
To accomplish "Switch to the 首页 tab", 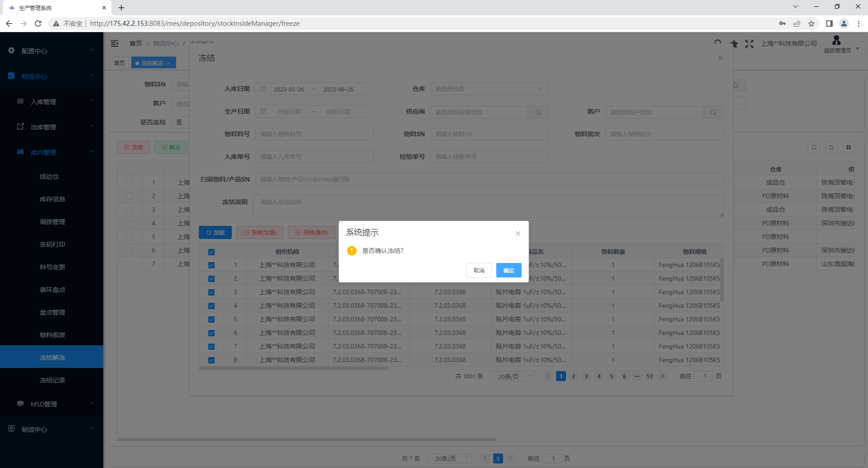I will (x=120, y=63).
